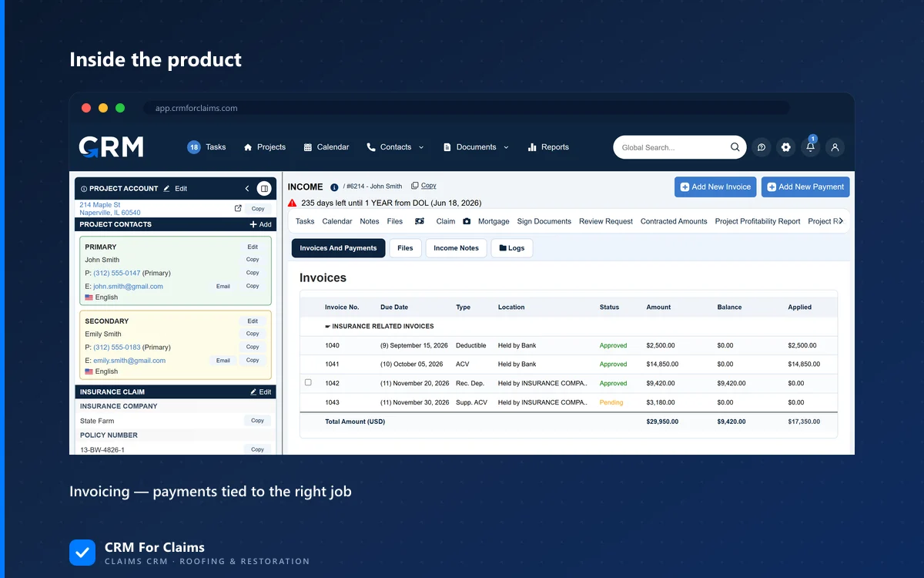Open Reports in top navigation
This screenshot has width=924, height=578.
(548, 147)
